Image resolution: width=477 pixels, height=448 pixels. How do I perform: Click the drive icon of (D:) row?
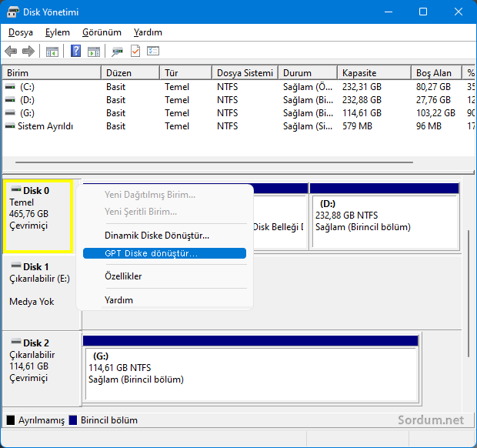[10, 100]
